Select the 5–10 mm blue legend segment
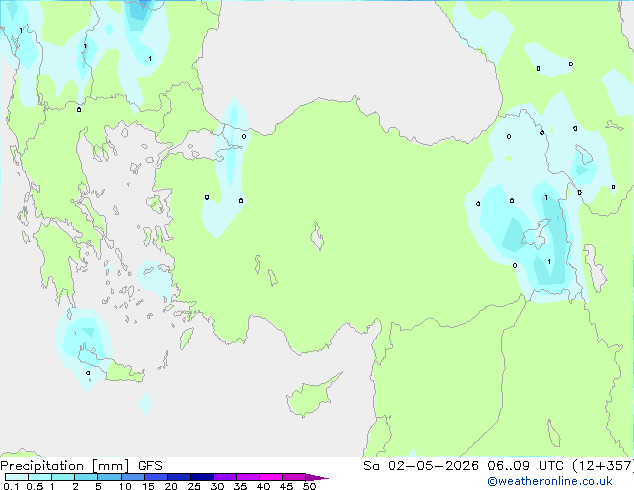This screenshot has width=634, height=490. pos(109,477)
